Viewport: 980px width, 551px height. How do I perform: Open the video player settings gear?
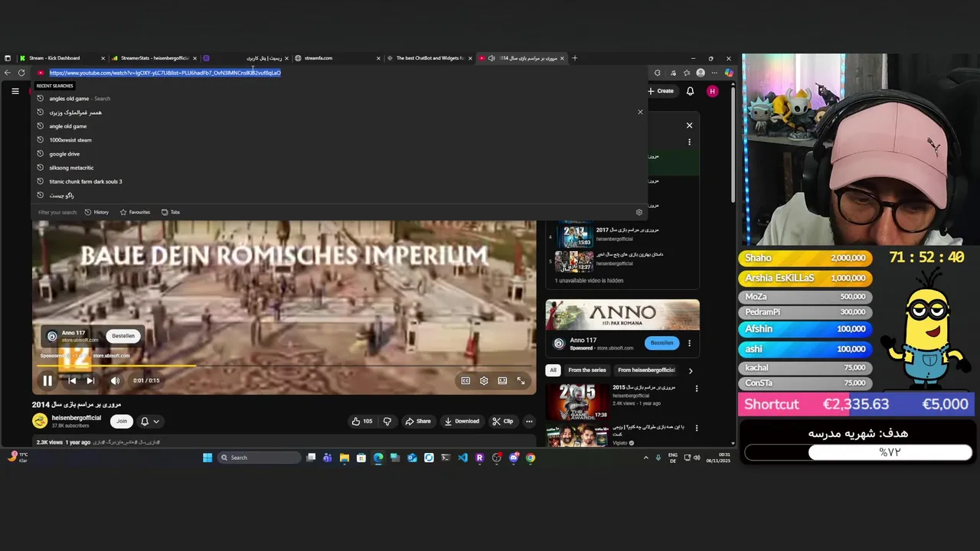click(x=484, y=380)
